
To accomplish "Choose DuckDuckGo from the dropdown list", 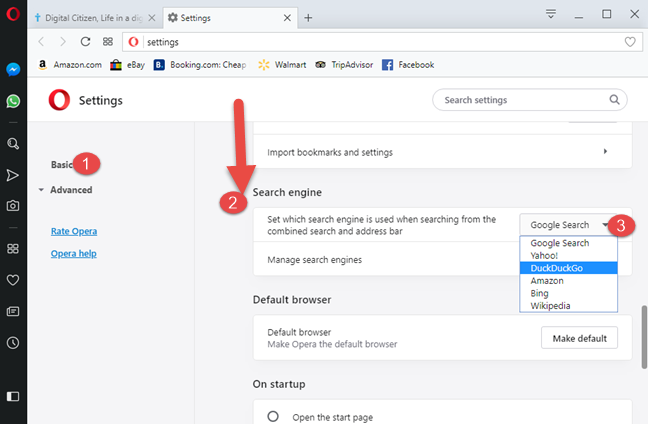I will (x=568, y=268).
